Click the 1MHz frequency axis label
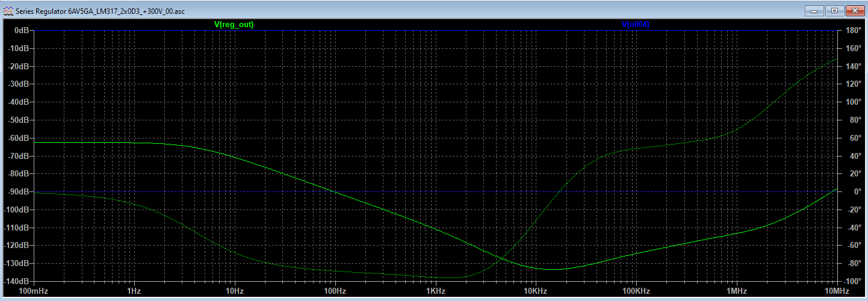Screen dimensions: 868x301 tap(736, 291)
